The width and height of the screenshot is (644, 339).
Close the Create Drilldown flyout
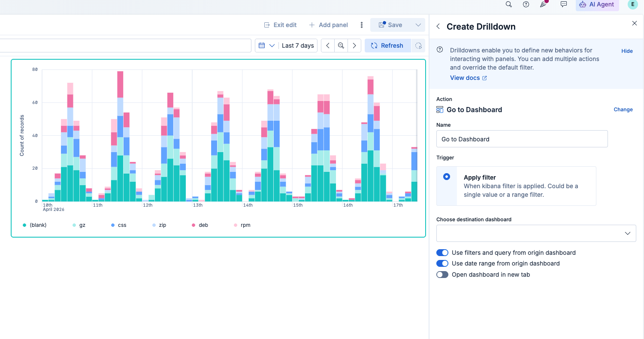tap(635, 23)
